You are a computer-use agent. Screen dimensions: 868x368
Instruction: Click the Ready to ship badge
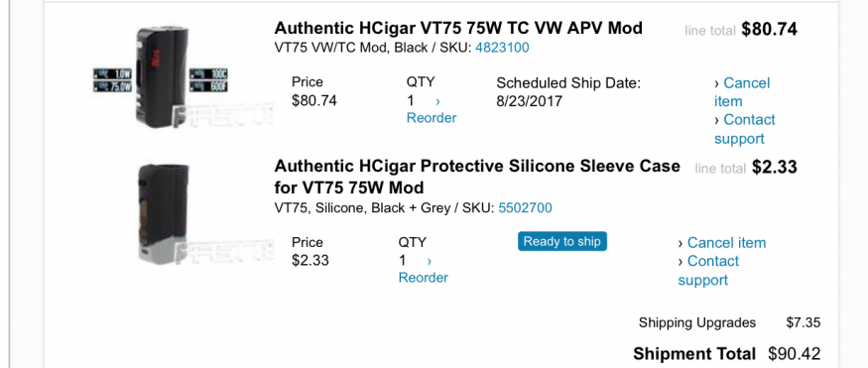[561, 241]
